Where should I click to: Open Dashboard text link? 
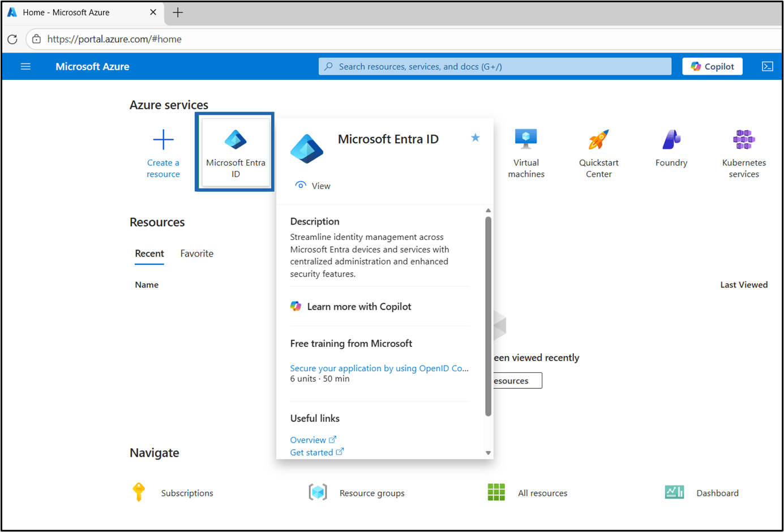[717, 493]
